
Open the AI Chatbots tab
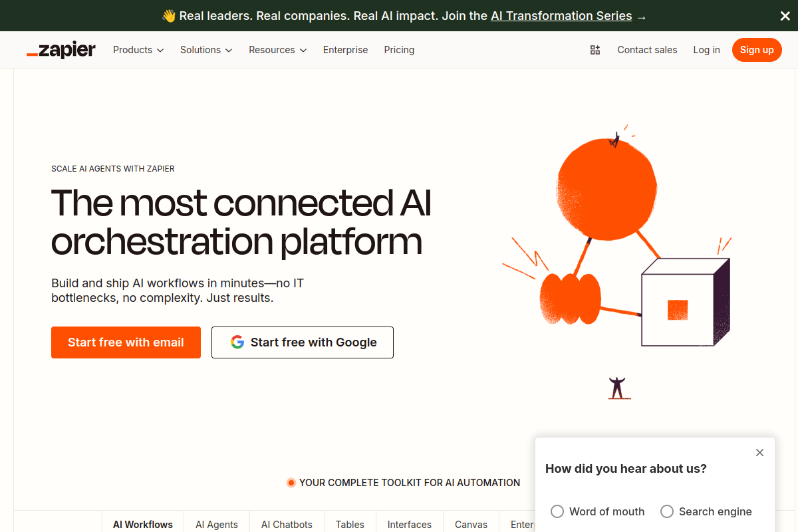pyautogui.click(x=287, y=524)
